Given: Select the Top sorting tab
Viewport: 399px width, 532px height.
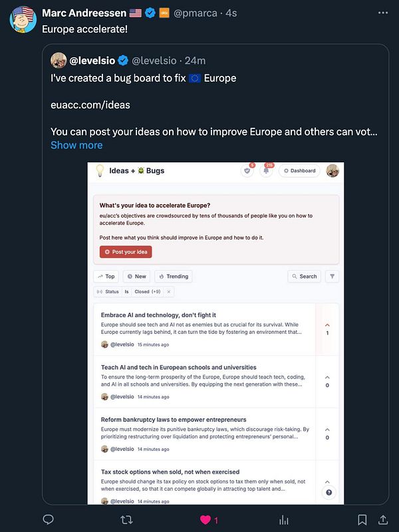Looking at the screenshot, I should (x=106, y=277).
